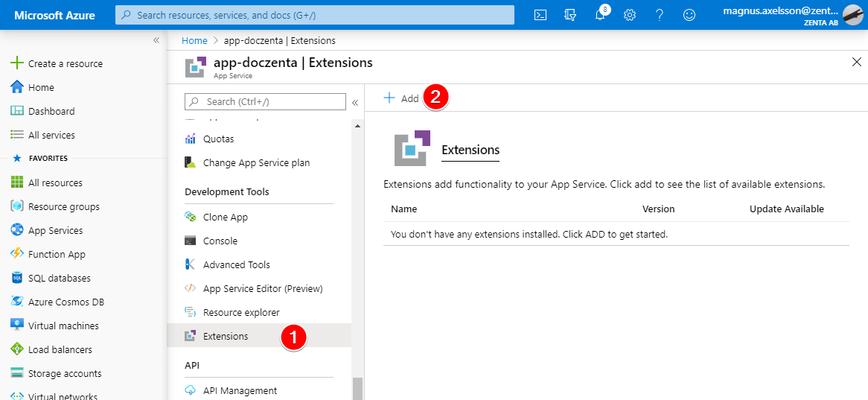Collapse the App Service resource menu

355,102
